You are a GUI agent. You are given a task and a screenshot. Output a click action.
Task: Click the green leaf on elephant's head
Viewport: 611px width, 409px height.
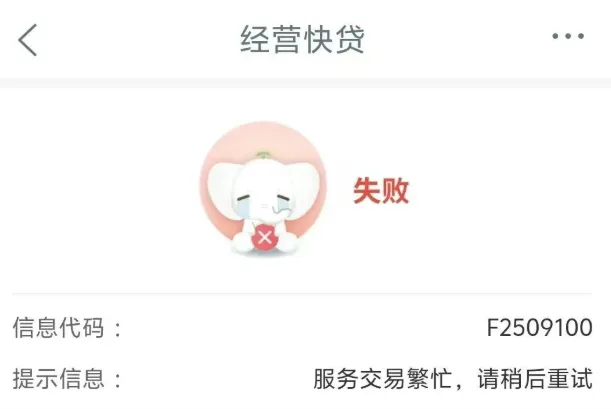click(263, 154)
